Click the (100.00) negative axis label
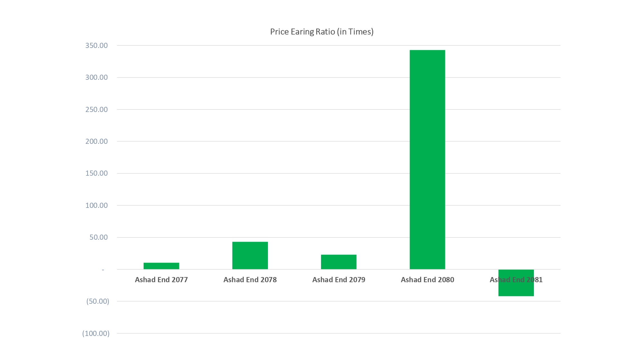This screenshot has height=362, width=644. 96,333
